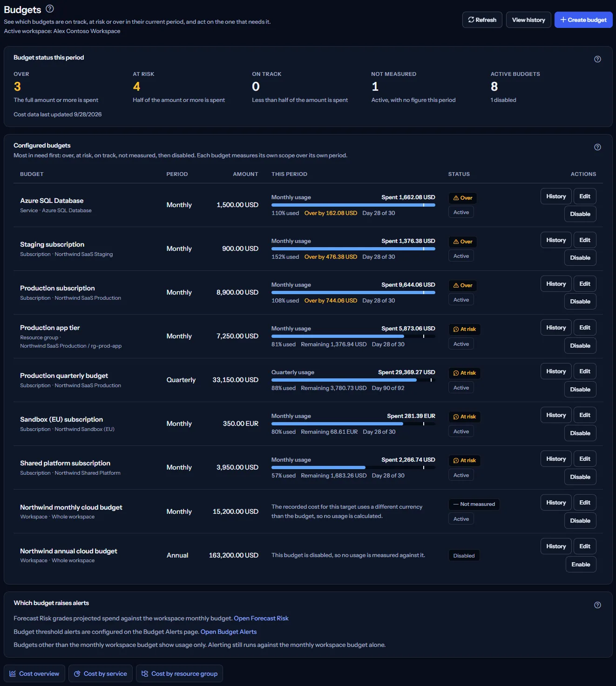Click the Over status badge for Azure SQL Database
The height and width of the screenshot is (686, 616).
point(462,198)
